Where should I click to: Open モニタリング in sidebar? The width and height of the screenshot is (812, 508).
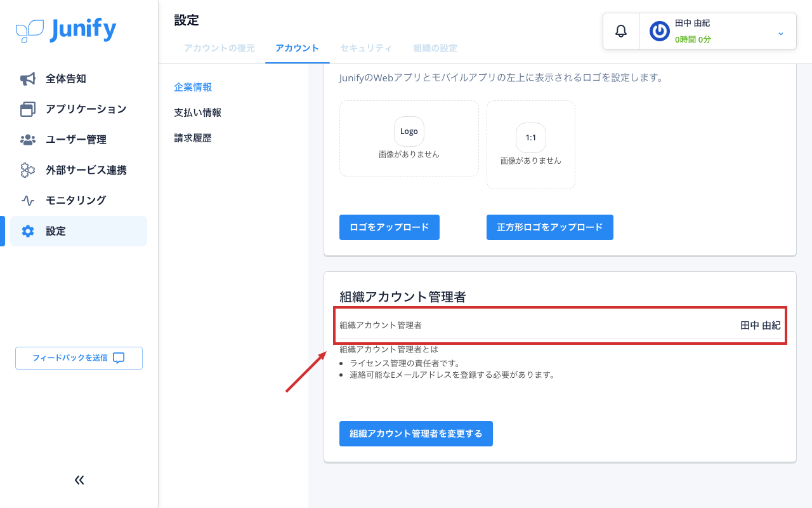coord(79,201)
